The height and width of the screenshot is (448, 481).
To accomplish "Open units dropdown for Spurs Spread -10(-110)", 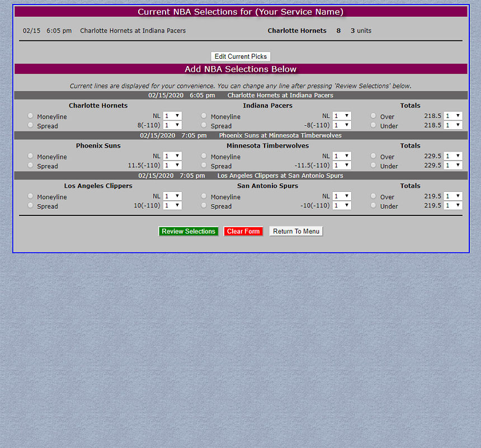I will pos(342,206).
